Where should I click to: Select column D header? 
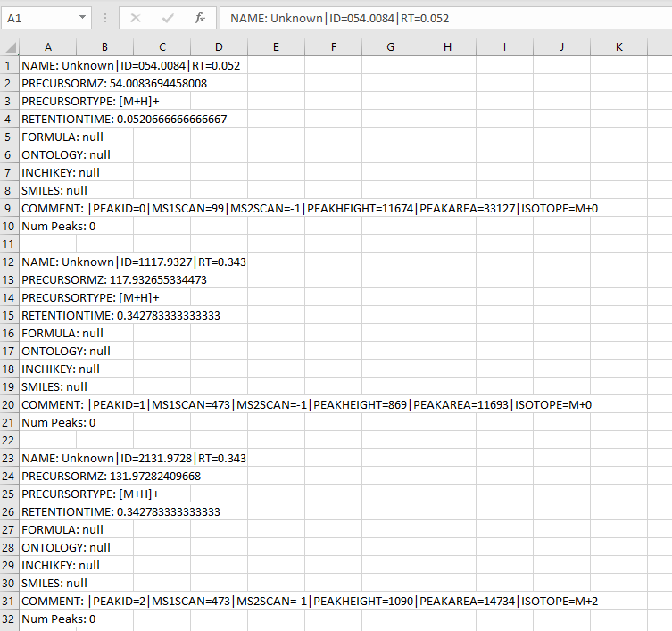219,47
